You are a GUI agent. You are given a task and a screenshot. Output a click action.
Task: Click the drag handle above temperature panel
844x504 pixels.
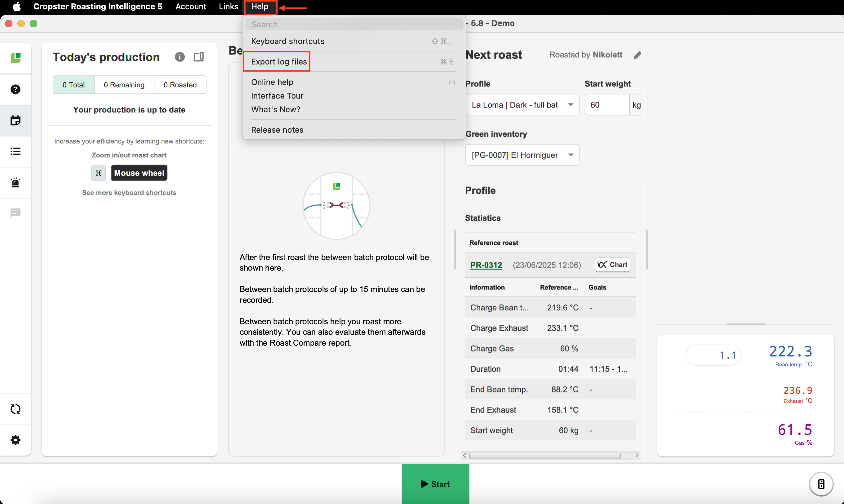(x=745, y=324)
